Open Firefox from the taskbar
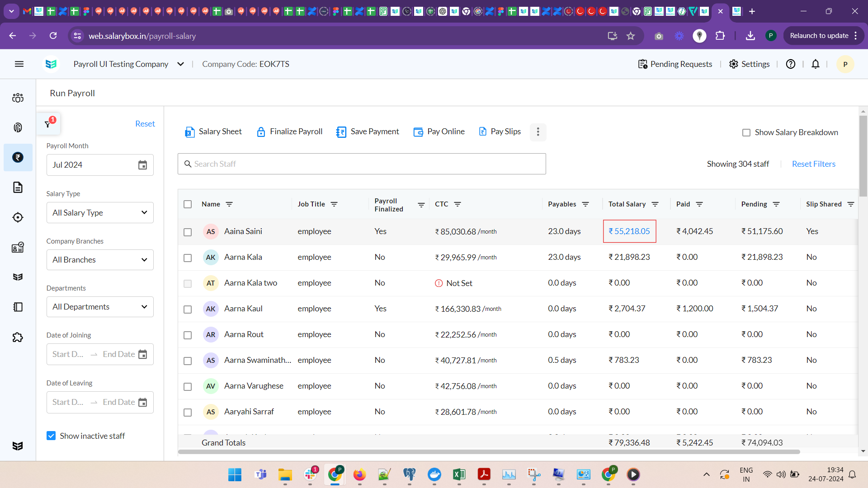 (359, 474)
